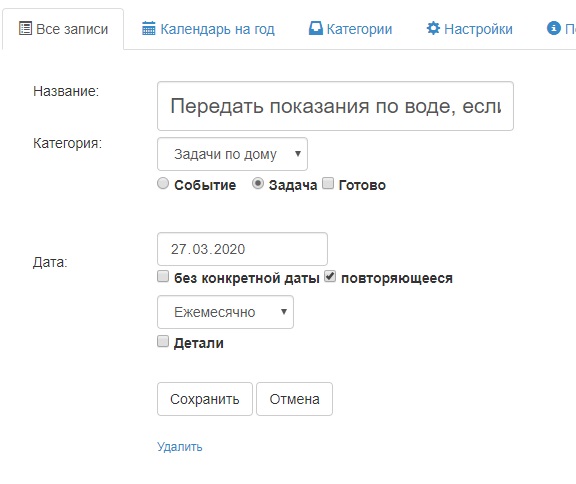Open the Все записи tab
The width and height of the screenshot is (576, 484).
(63, 29)
